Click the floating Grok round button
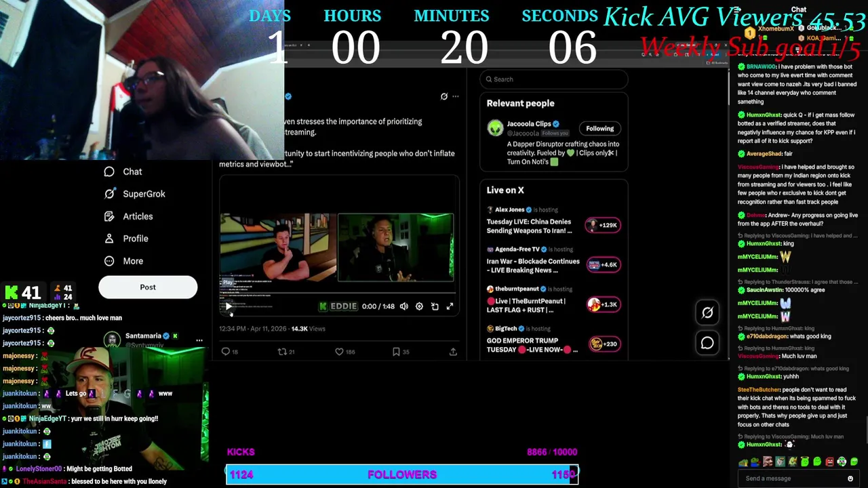The width and height of the screenshot is (868, 488). 707,312
